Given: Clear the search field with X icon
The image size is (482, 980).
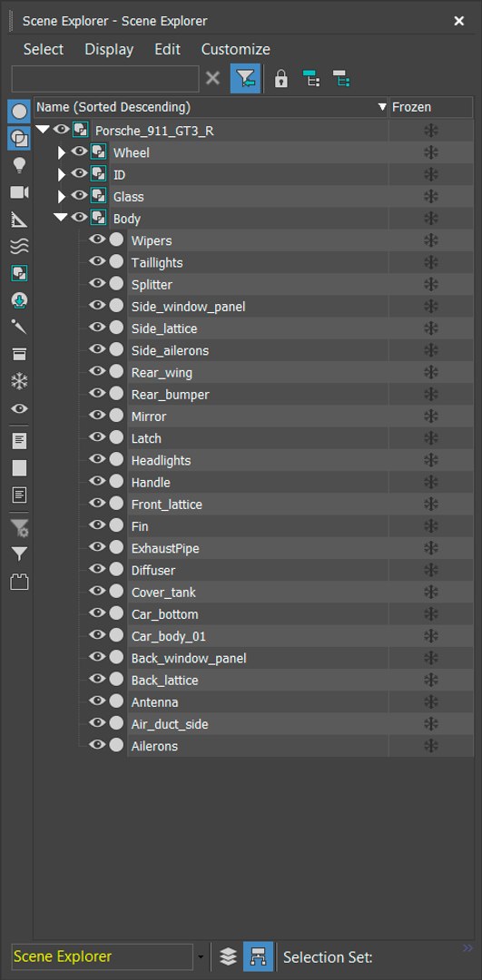Looking at the screenshot, I should [x=213, y=79].
